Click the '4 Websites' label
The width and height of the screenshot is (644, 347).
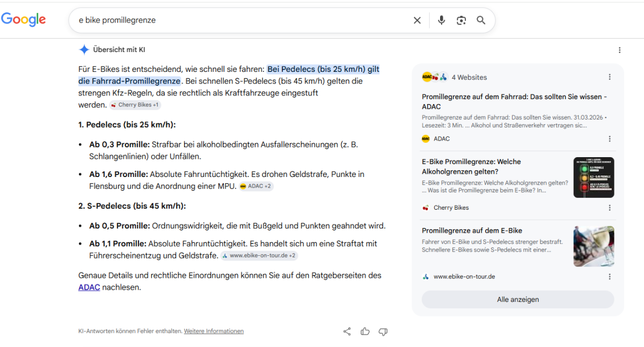(469, 77)
